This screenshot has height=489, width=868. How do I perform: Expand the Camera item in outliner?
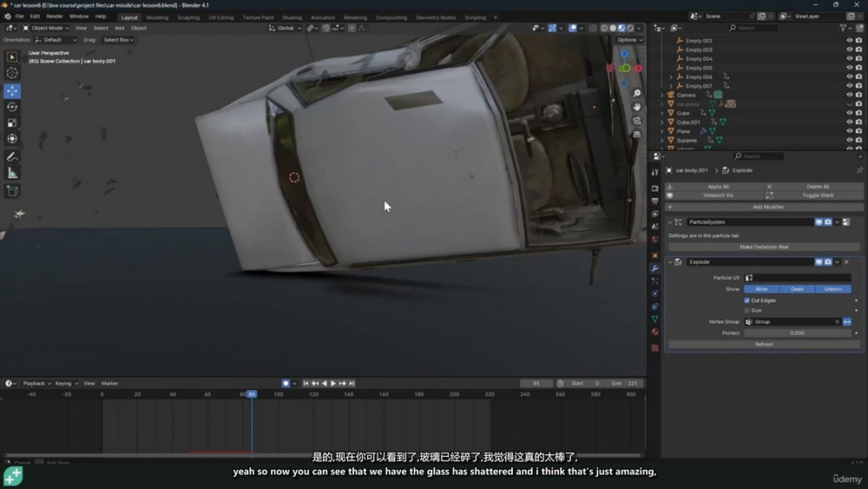coord(662,96)
